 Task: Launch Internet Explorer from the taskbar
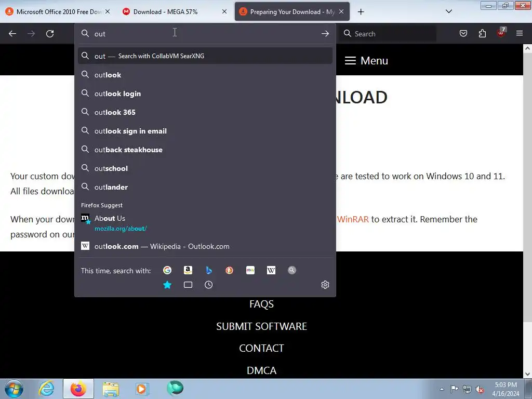coord(46,389)
